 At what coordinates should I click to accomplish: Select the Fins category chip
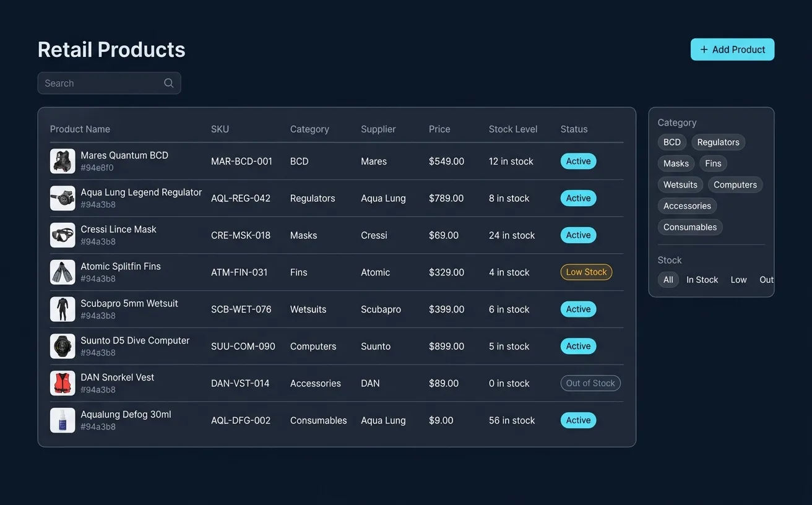coord(713,163)
